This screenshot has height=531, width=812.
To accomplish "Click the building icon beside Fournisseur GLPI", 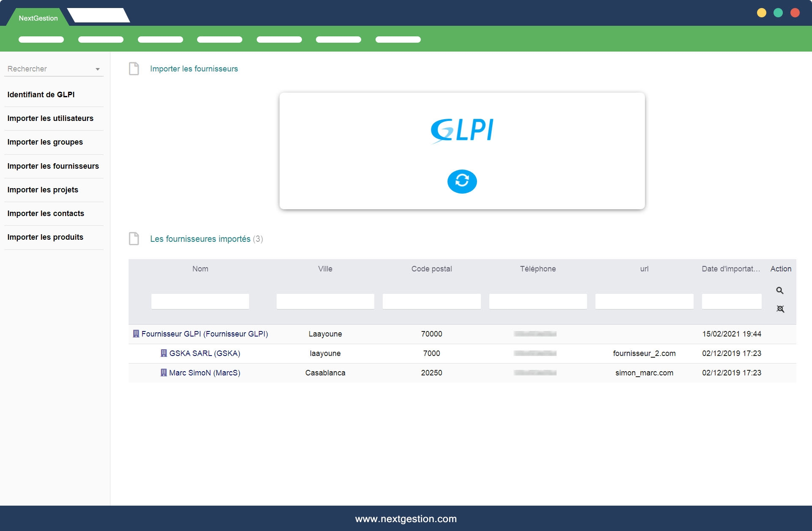I will coord(136,334).
